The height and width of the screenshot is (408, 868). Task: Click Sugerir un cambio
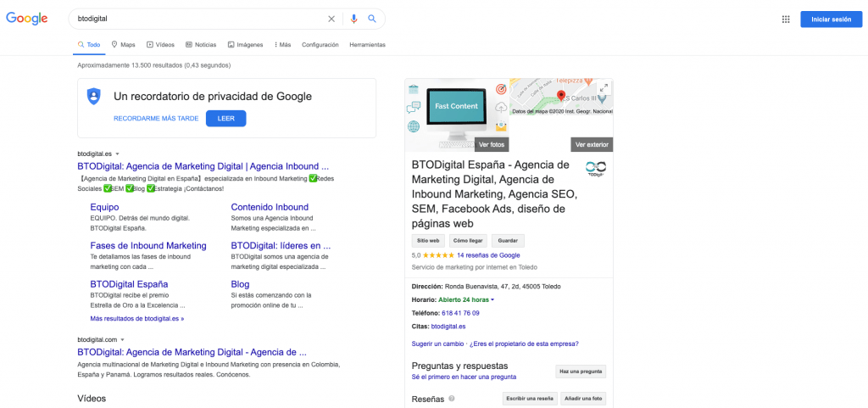[x=438, y=344]
